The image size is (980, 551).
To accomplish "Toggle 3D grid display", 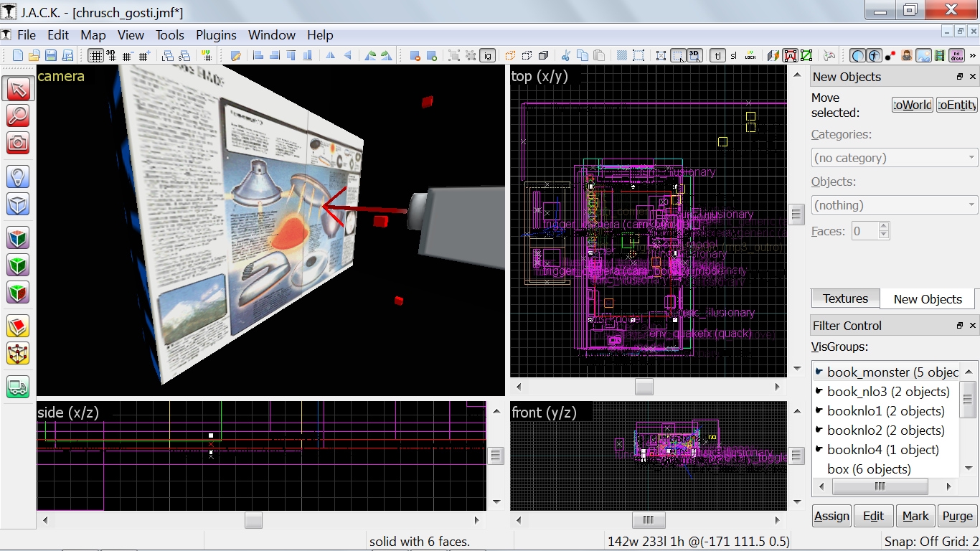I will pos(111,56).
